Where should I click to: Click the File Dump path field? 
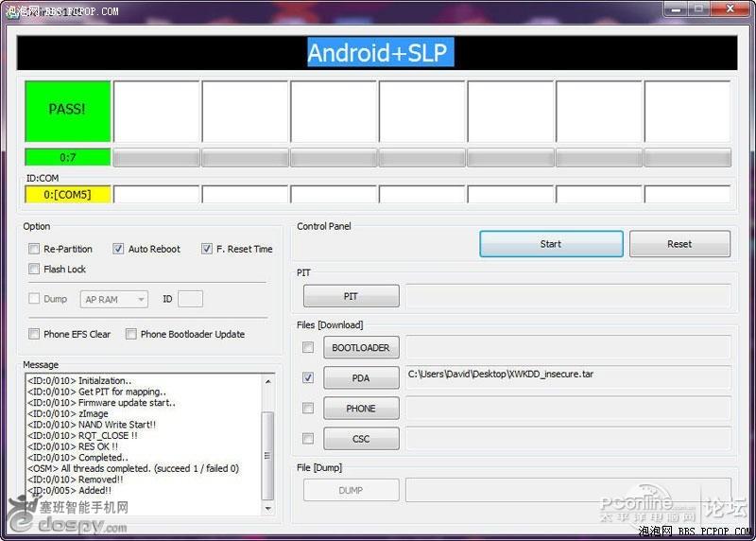[568, 490]
